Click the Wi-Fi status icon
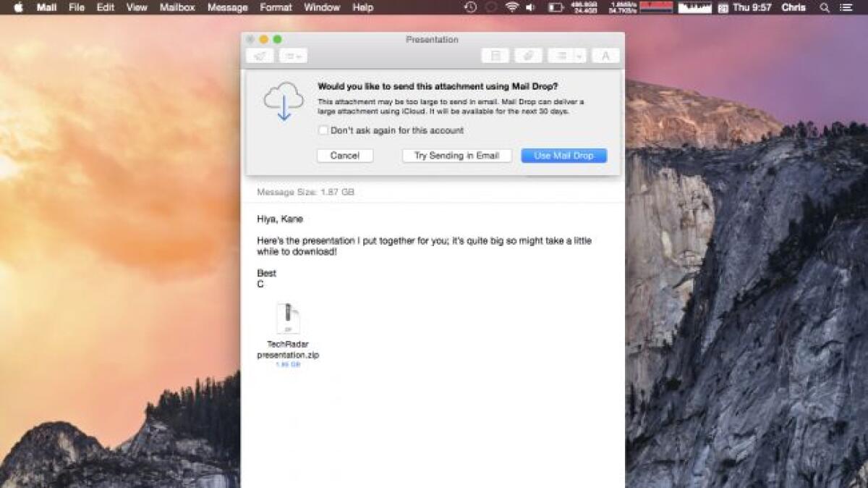Screen dimensions: 868x488 [x=511, y=8]
